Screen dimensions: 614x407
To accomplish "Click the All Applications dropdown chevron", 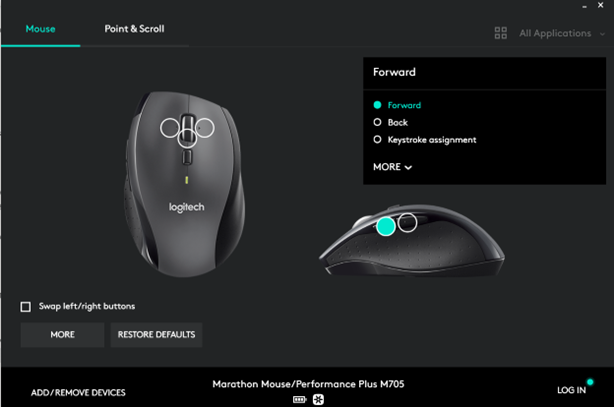I will pyautogui.click(x=602, y=34).
